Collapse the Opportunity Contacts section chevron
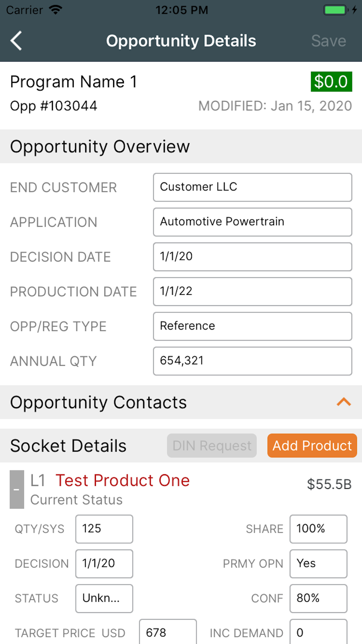Screen dimensions: 362x644 [x=344, y=402]
